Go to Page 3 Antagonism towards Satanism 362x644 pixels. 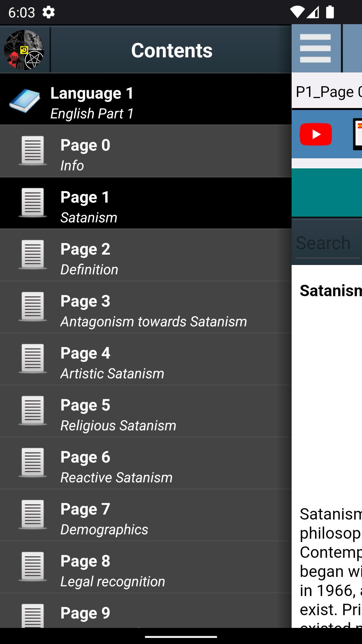click(146, 307)
